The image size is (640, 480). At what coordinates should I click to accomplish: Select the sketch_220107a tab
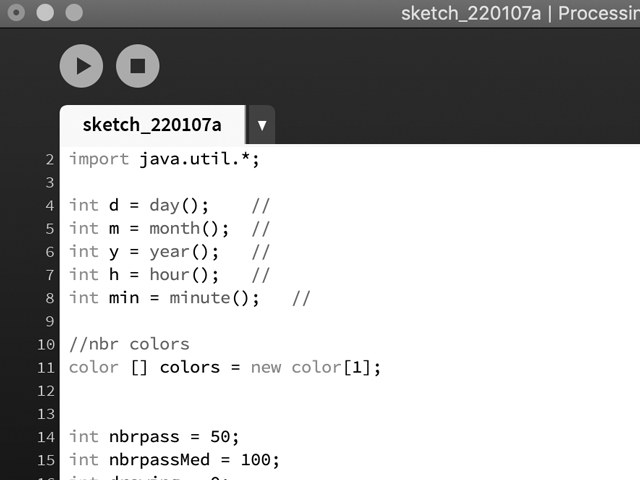152,125
